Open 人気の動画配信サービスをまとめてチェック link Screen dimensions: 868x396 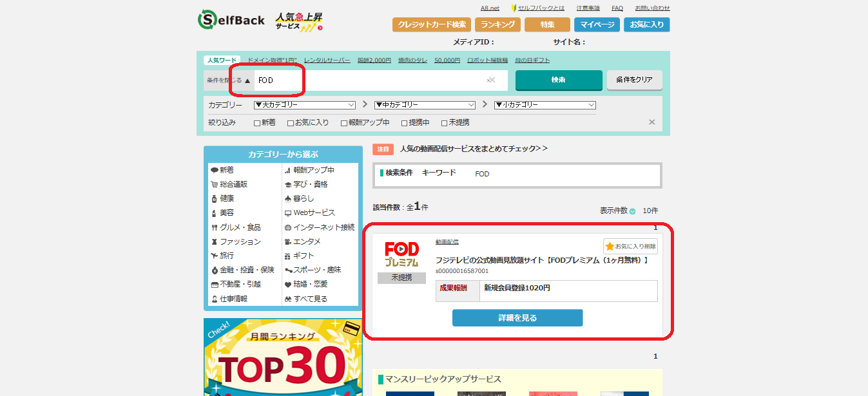click(x=474, y=149)
